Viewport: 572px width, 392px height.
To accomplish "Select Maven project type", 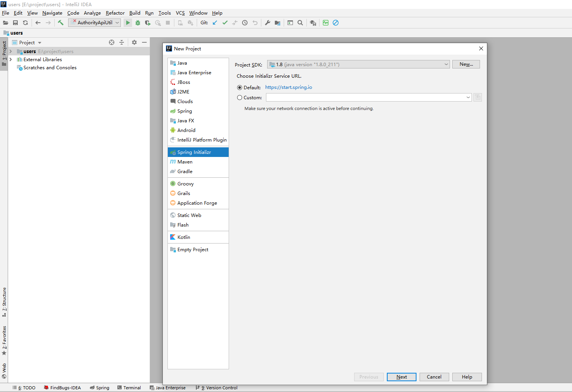I will click(x=198, y=162).
